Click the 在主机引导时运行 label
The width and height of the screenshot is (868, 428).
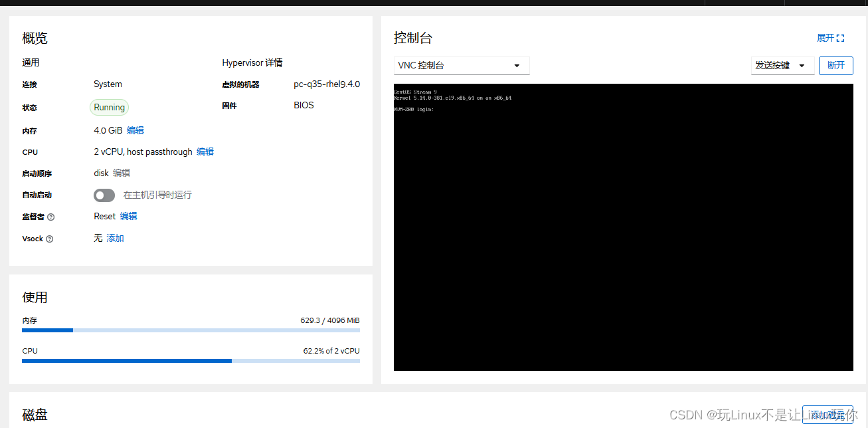(x=157, y=195)
